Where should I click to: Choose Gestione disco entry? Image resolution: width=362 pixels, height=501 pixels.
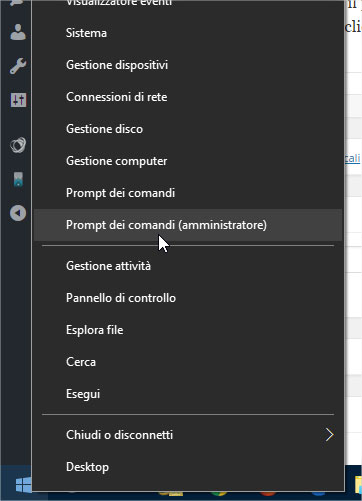click(188, 129)
